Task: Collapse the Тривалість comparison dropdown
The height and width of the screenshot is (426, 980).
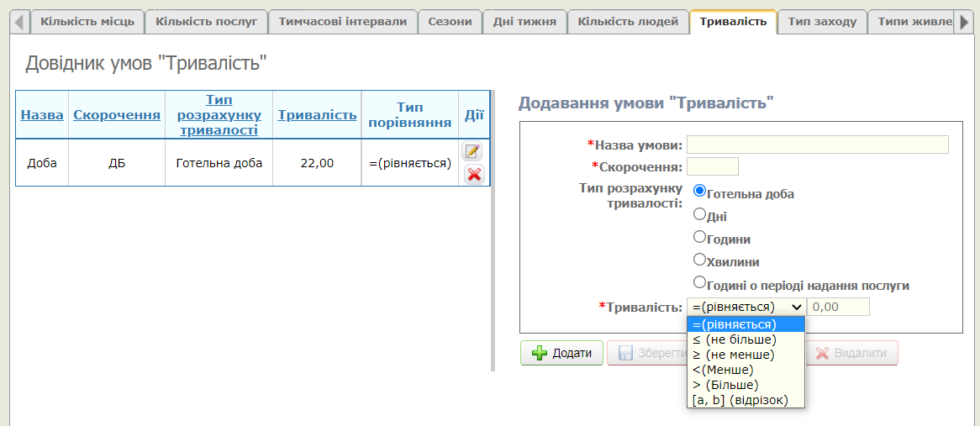Action: (746, 307)
